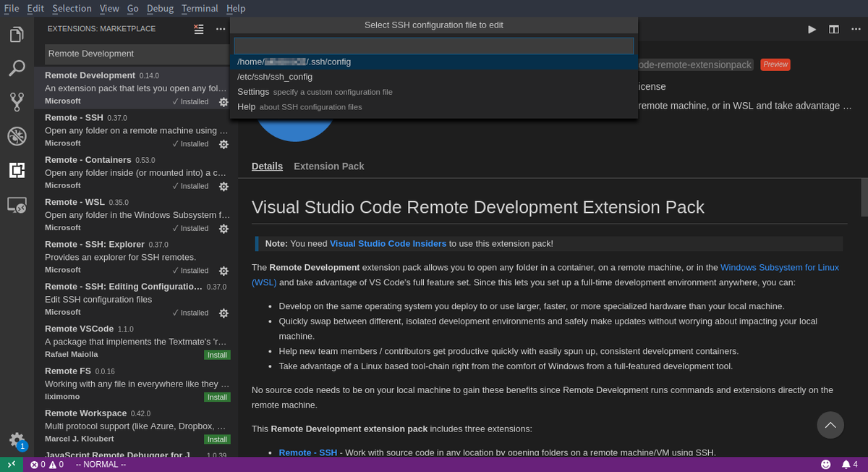The width and height of the screenshot is (868, 472).
Task: Open errors and warnings count in status bar
Action: tap(47, 464)
